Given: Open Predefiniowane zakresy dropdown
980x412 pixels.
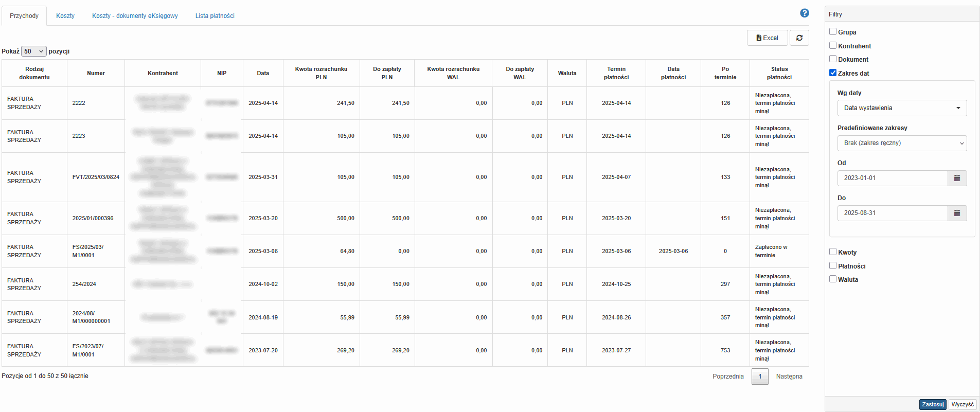Looking at the screenshot, I should point(902,143).
